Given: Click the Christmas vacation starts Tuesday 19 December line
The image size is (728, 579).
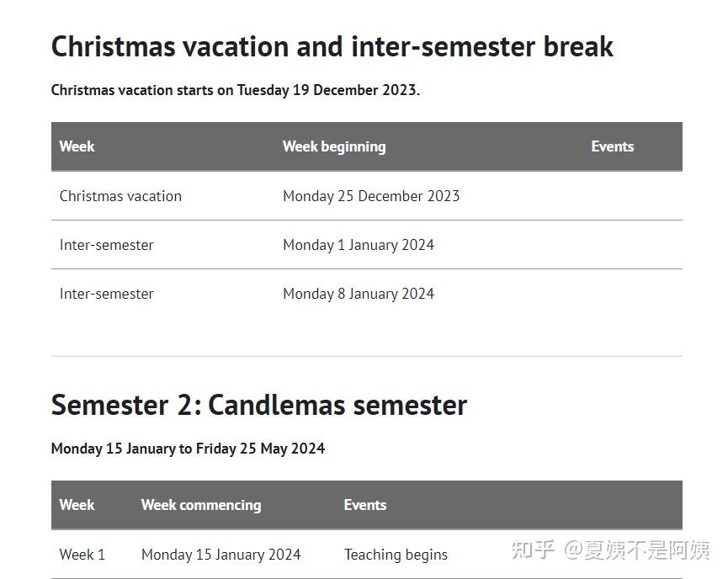Looking at the screenshot, I should coord(236,90).
